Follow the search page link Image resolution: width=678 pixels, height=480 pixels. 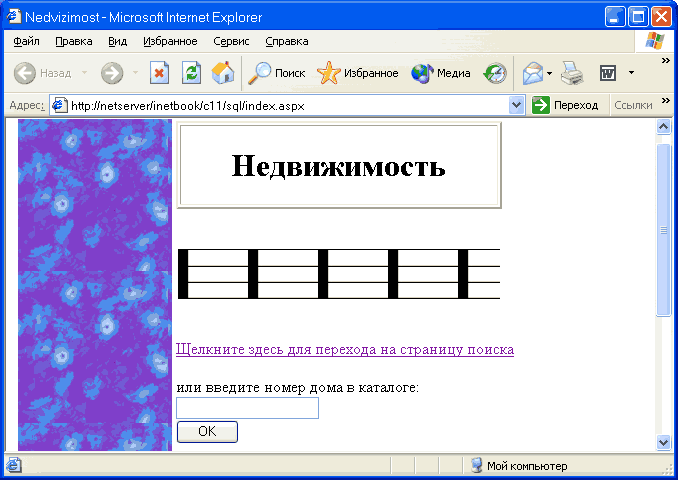tap(345, 349)
